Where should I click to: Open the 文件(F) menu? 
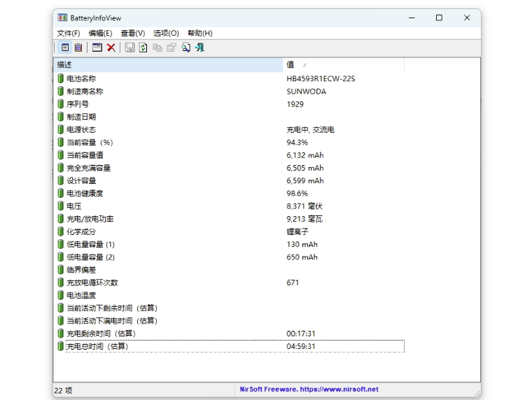click(69, 34)
